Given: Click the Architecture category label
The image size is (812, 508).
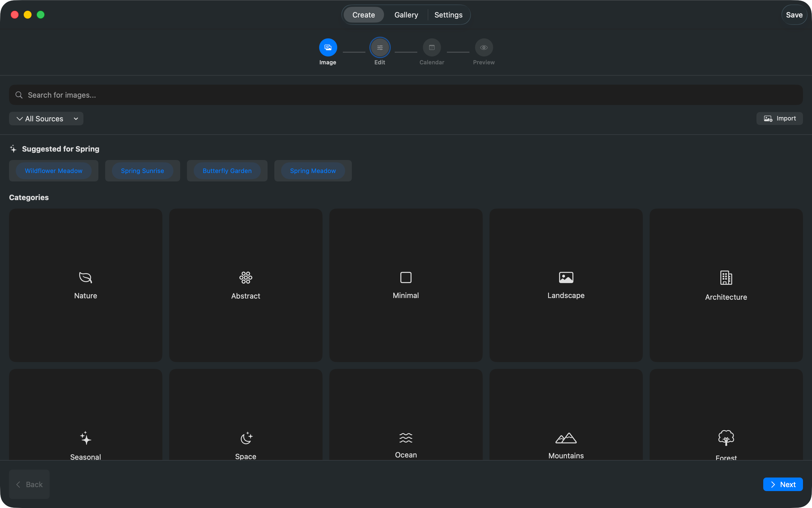Looking at the screenshot, I should [726, 297].
